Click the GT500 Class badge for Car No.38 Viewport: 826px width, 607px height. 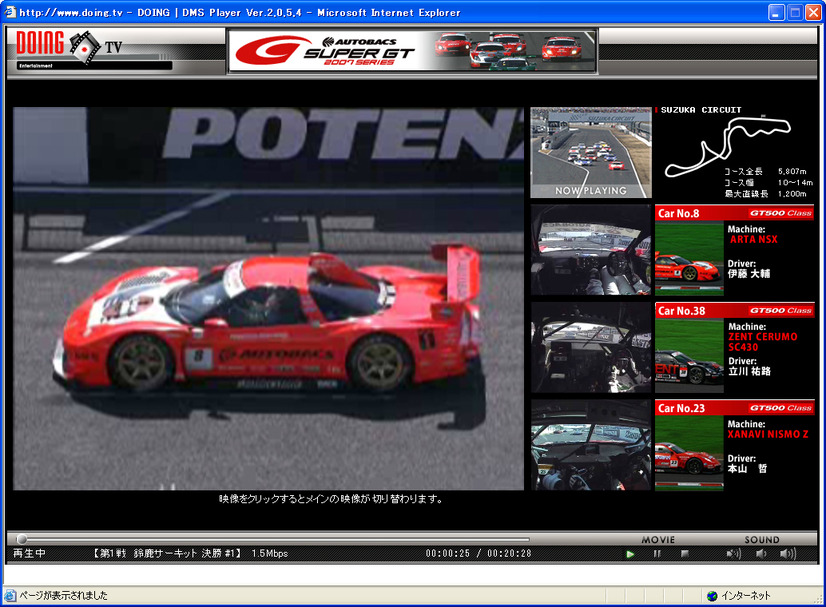click(x=781, y=311)
